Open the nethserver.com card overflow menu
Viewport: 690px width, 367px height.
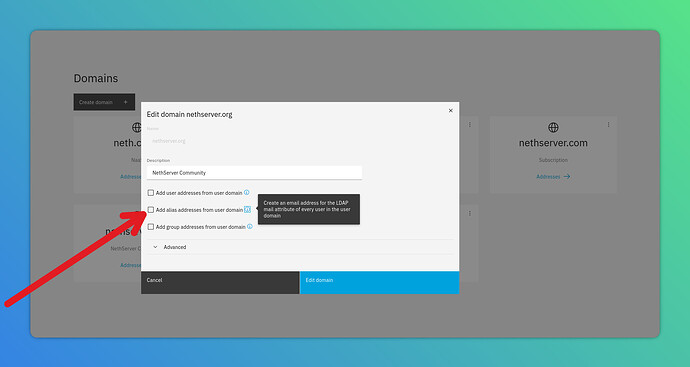[x=609, y=125]
